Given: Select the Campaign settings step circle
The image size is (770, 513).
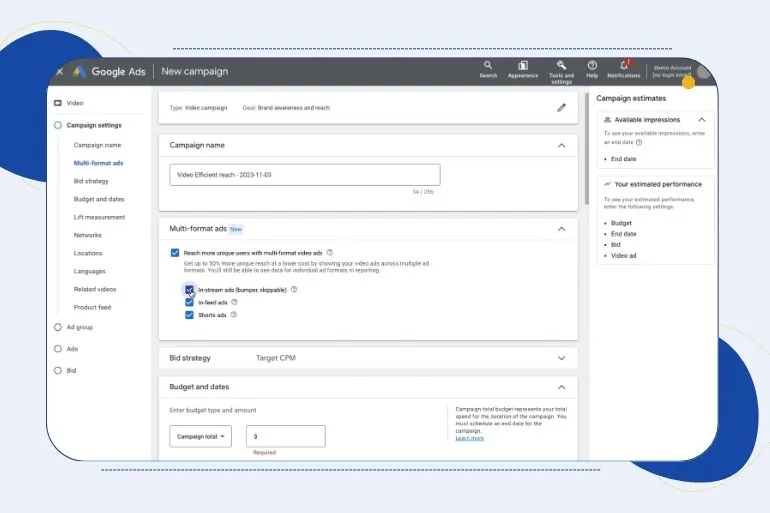Looking at the screenshot, I should 58,125.
